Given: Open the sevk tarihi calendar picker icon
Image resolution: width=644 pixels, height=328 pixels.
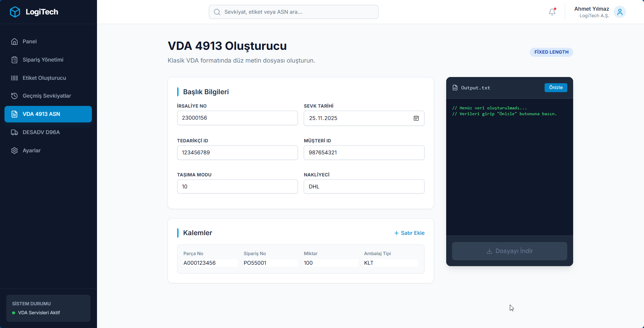Looking at the screenshot, I should (x=416, y=118).
